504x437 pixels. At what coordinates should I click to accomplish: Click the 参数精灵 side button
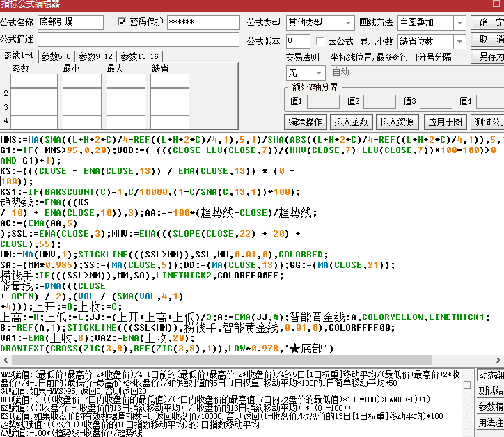pos(490,406)
